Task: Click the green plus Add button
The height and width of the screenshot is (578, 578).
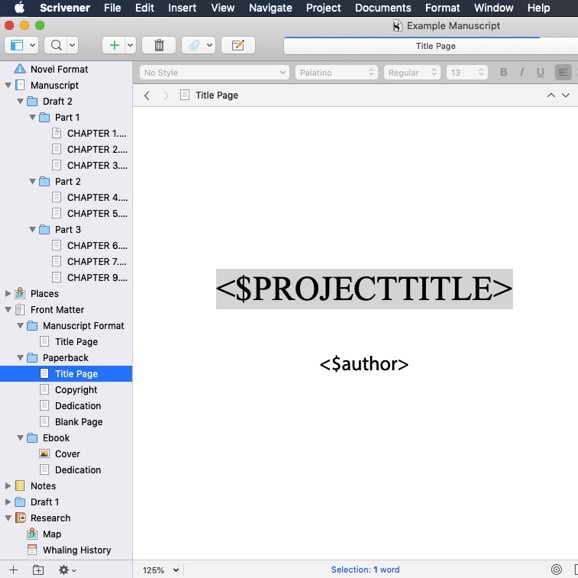Action: point(114,45)
